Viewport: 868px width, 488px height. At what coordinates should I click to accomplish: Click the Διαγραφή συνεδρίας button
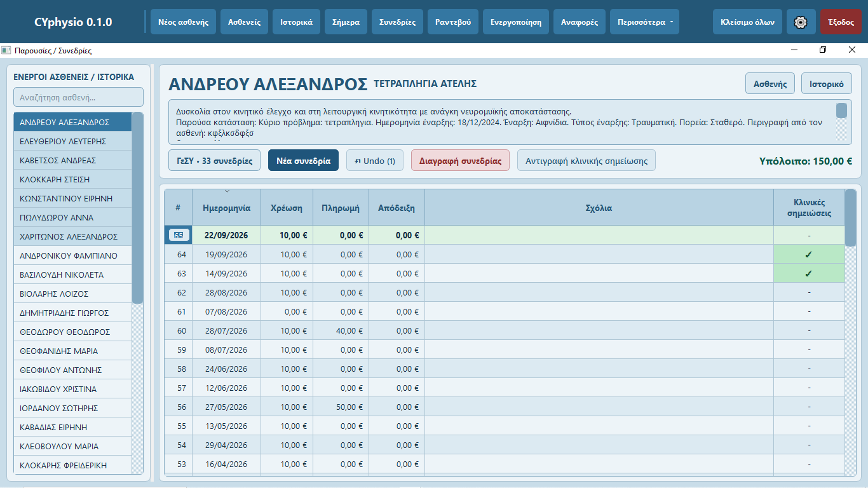click(x=460, y=161)
